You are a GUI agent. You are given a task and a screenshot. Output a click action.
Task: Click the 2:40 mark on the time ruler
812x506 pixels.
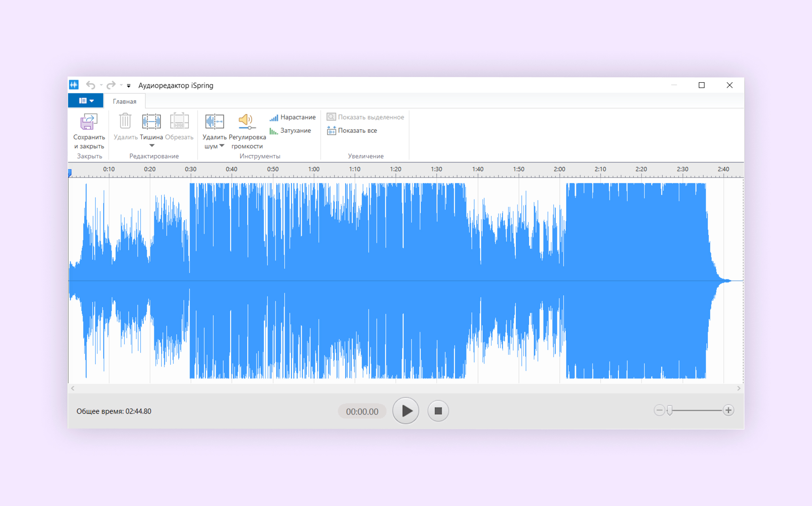[x=723, y=169]
